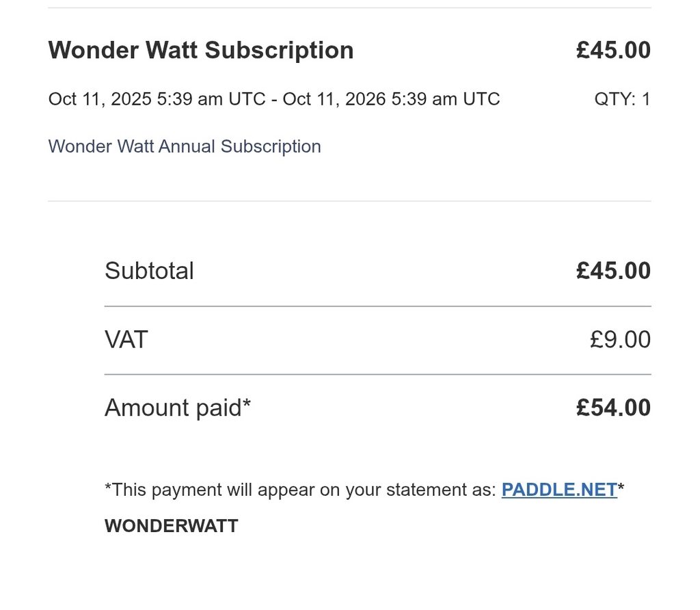Click the divider line above the subscription heading
Image resolution: width=700 pixels, height=610 pixels.
[x=349, y=8]
